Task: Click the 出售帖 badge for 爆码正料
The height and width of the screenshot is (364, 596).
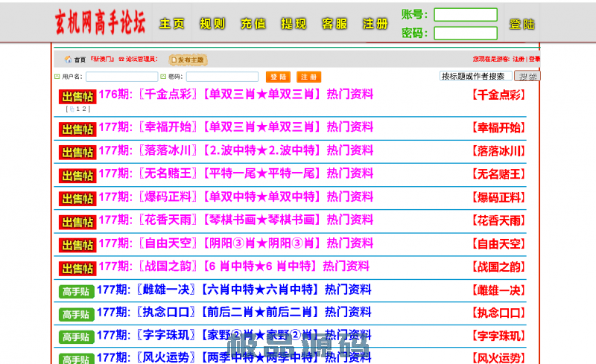Action: (77, 199)
